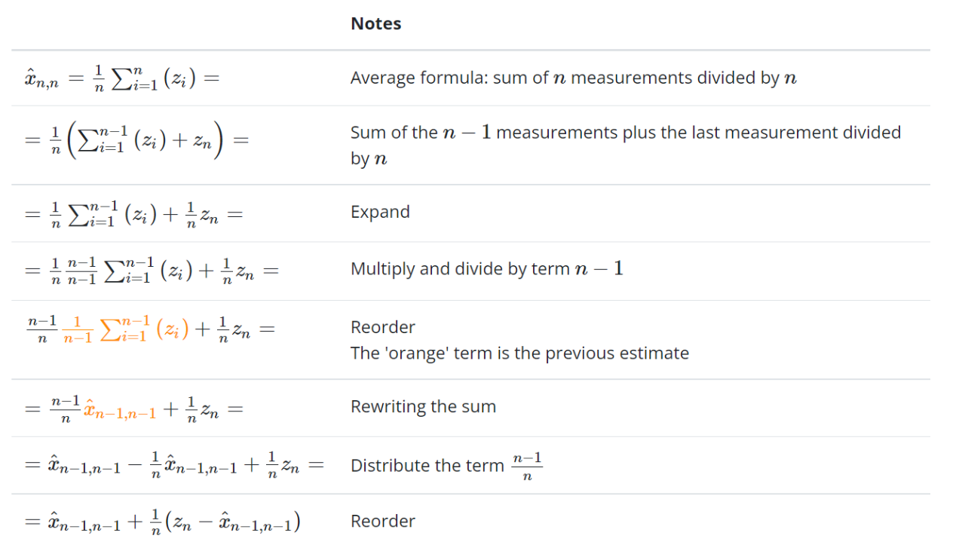
Task: Click the equation with n−1 over n−1
Action: coord(152,271)
